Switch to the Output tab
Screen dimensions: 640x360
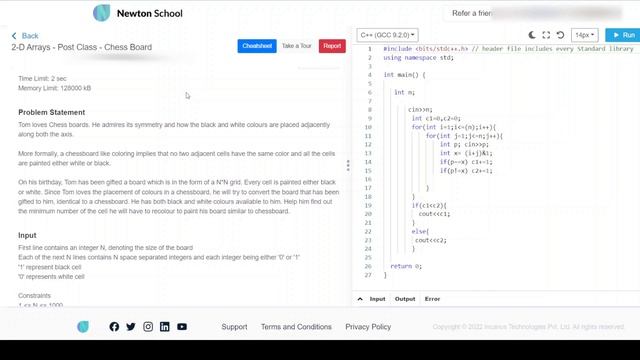tap(405, 299)
